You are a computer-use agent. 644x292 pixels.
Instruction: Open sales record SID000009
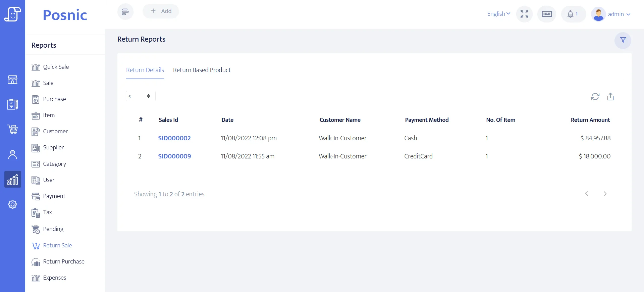(174, 156)
